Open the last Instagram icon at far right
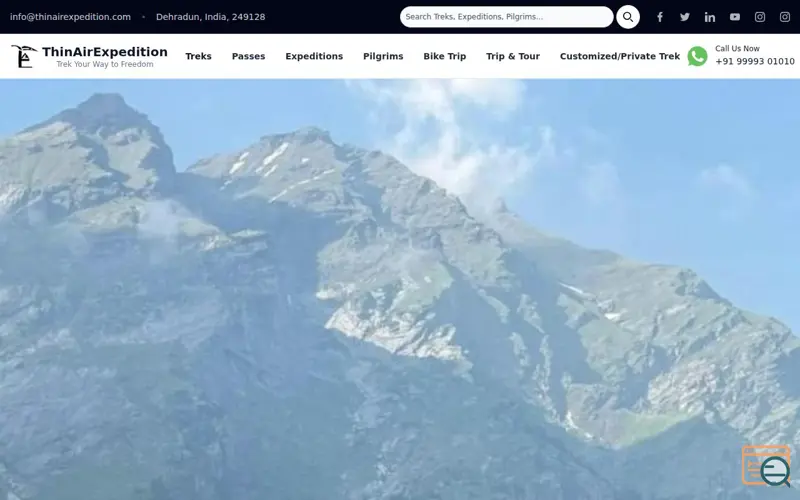The height and width of the screenshot is (500, 800). tap(785, 17)
